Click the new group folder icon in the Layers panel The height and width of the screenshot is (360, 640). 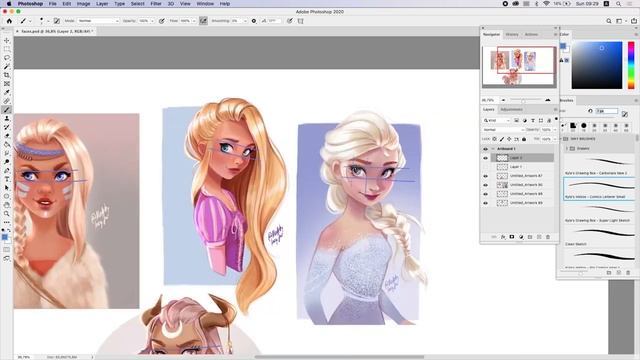coord(530,237)
